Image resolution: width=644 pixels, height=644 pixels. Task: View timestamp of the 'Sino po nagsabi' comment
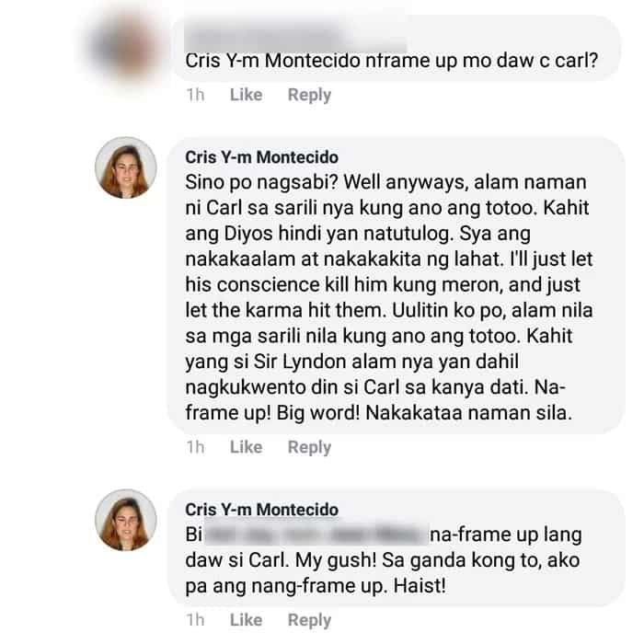(195, 447)
